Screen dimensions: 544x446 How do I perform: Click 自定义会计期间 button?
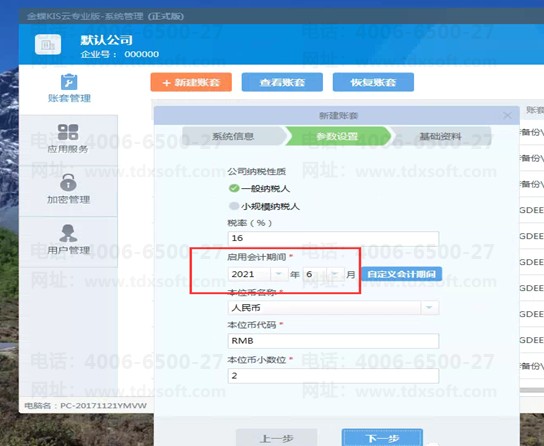[x=402, y=274]
